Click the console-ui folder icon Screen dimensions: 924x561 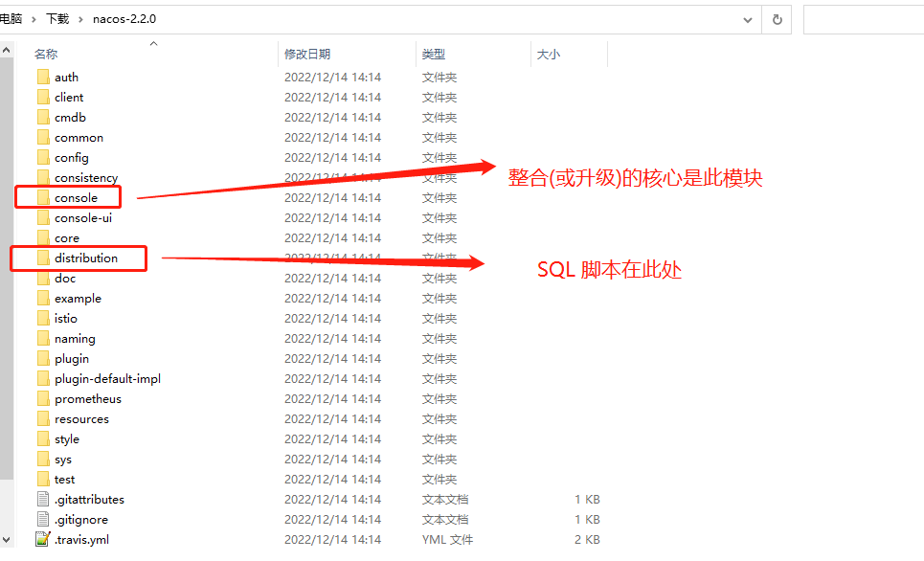43,217
